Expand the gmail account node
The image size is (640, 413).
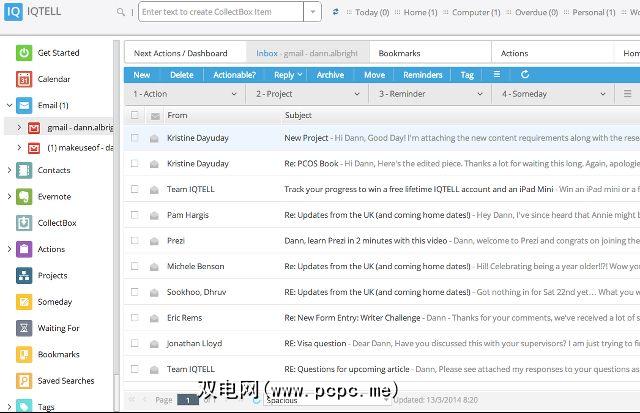click(x=19, y=128)
